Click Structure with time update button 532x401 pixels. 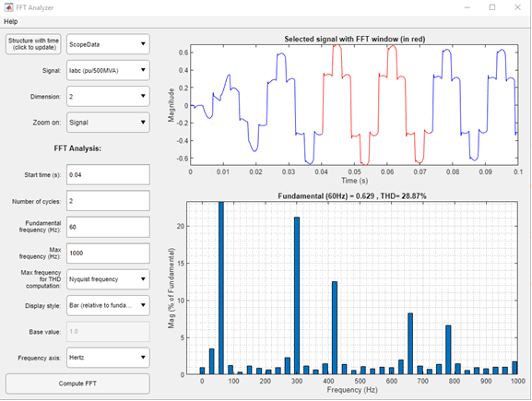[x=33, y=44]
